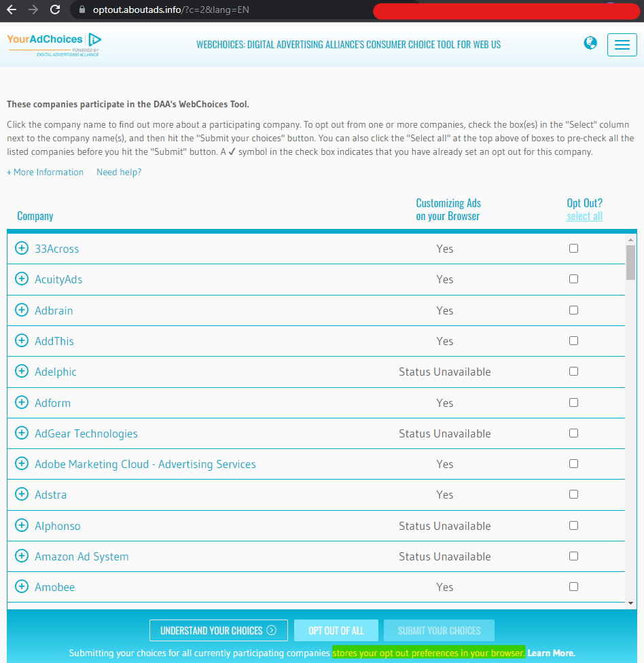Screen dimensions: 644x663
Task: Check the opt out box for 33Across
Action: (x=573, y=248)
